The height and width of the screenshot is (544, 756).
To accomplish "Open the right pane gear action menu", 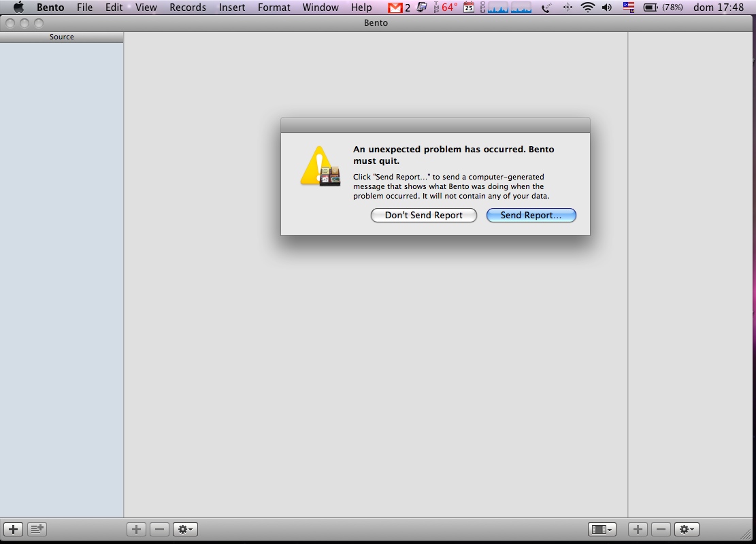I will point(687,530).
